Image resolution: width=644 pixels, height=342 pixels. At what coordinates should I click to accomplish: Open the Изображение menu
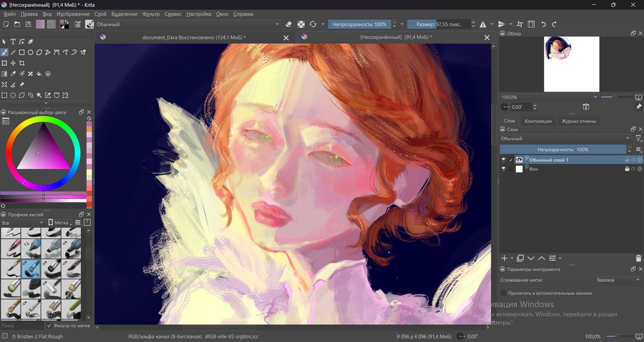click(x=73, y=14)
